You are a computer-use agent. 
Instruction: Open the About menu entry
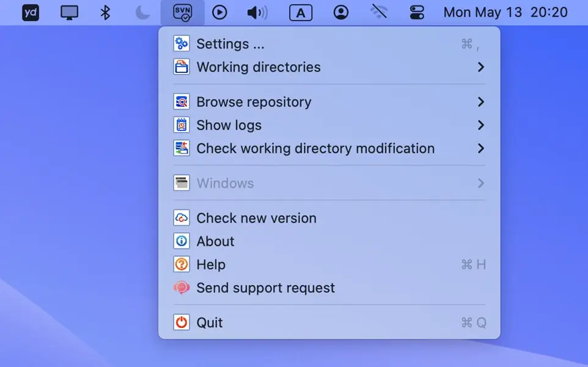(x=329, y=241)
